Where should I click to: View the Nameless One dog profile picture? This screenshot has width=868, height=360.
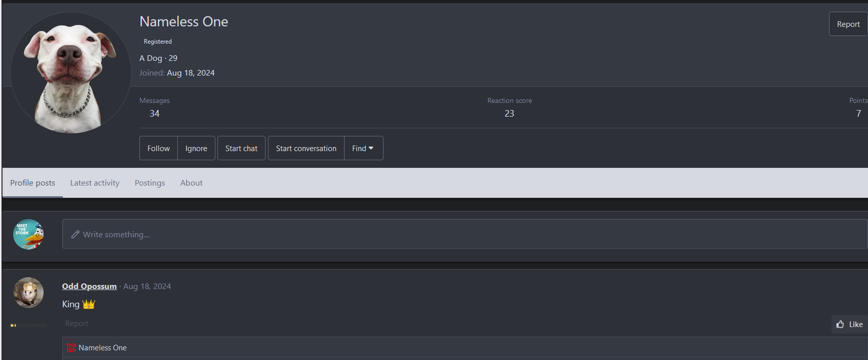pos(71,73)
